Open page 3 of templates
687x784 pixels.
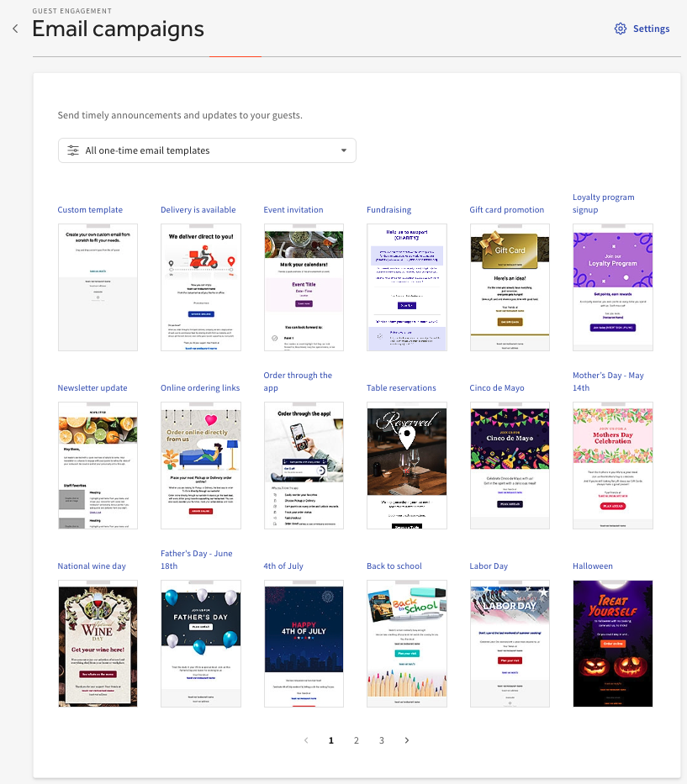[x=381, y=740]
